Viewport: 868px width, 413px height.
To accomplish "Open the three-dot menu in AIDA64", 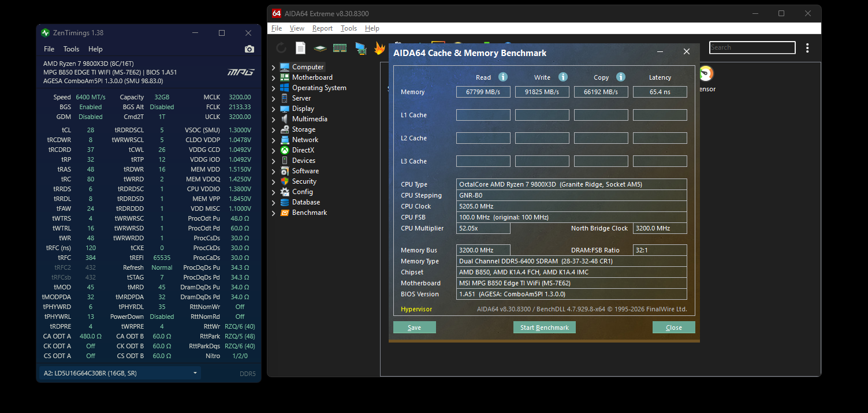I will pos(807,48).
